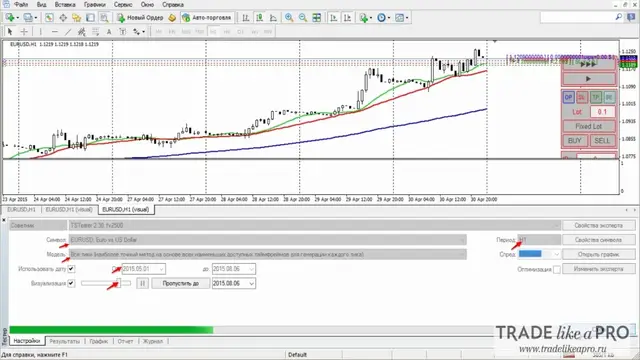Viewport: 640px width, 360px height.
Task: Toggle the Использовать дату checkbox
Action: [x=71, y=269]
